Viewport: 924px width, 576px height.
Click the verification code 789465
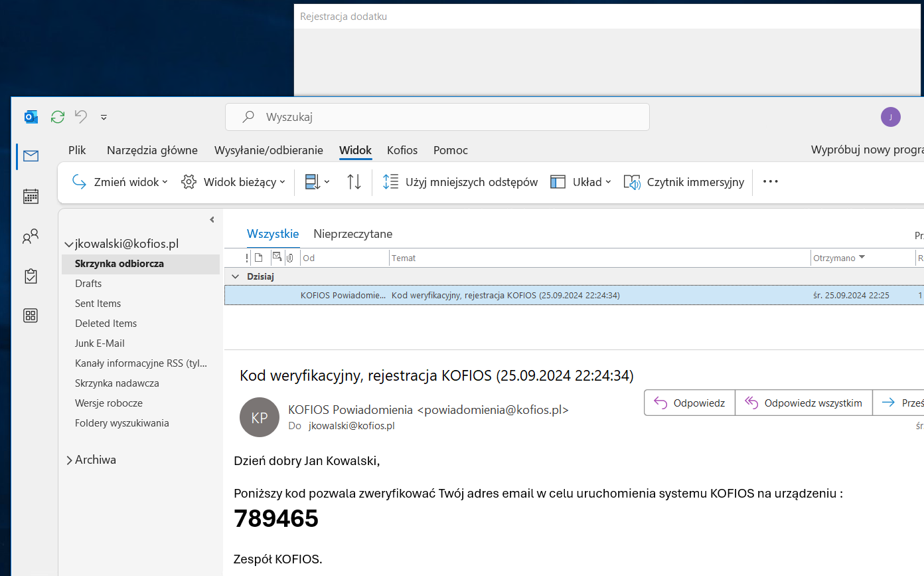(276, 518)
